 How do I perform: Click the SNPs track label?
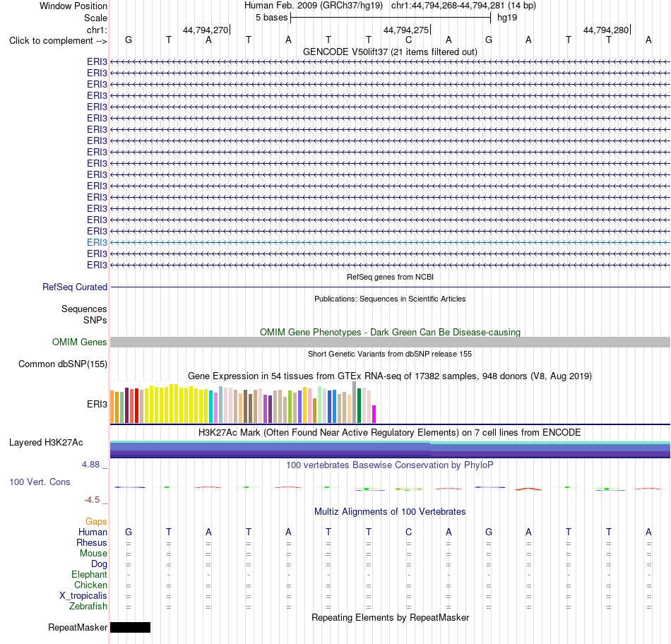pos(95,320)
